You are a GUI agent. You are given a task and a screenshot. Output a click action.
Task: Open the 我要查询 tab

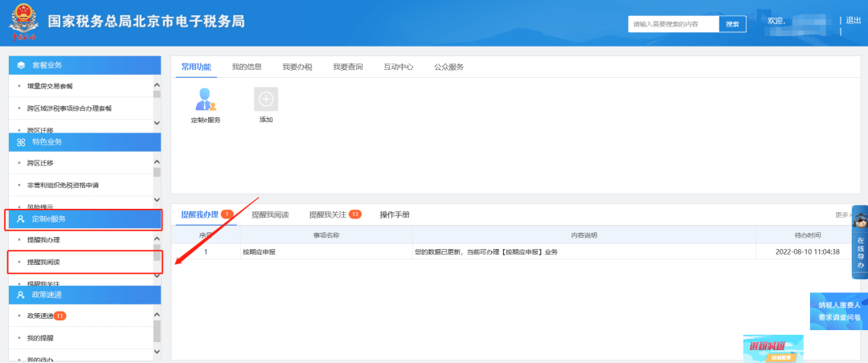(348, 67)
